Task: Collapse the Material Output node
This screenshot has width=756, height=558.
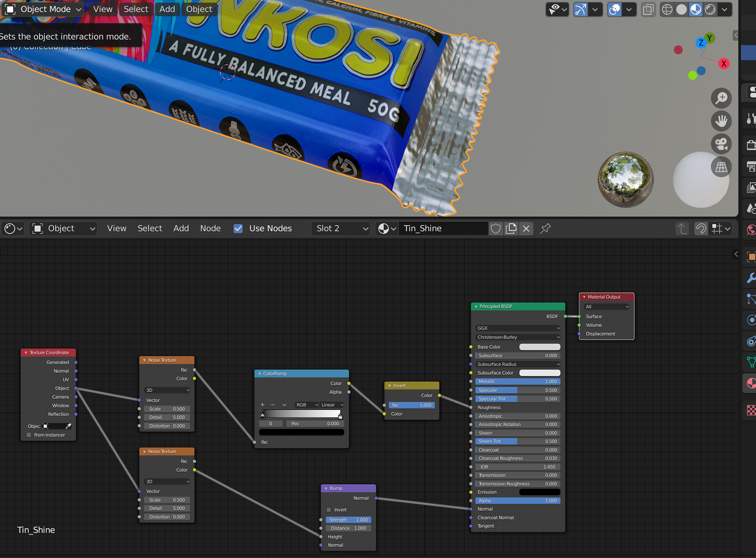Action: click(x=584, y=297)
